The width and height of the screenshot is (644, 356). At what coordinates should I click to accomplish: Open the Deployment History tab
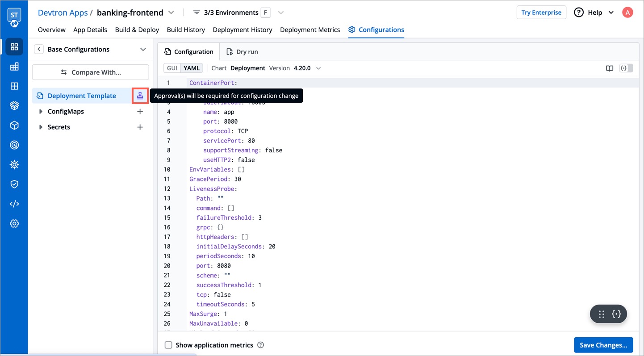pyautogui.click(x=243, y=30)
